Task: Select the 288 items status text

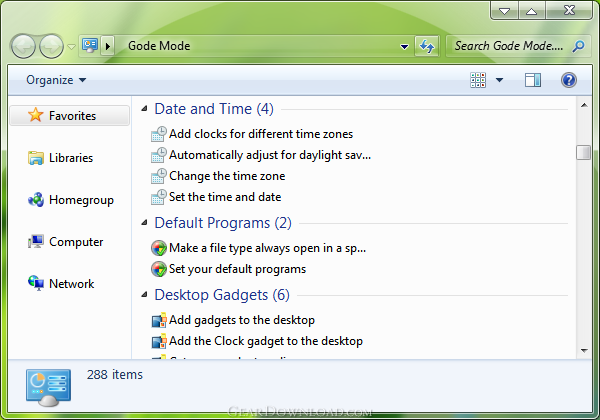Action: pos(115,374)
